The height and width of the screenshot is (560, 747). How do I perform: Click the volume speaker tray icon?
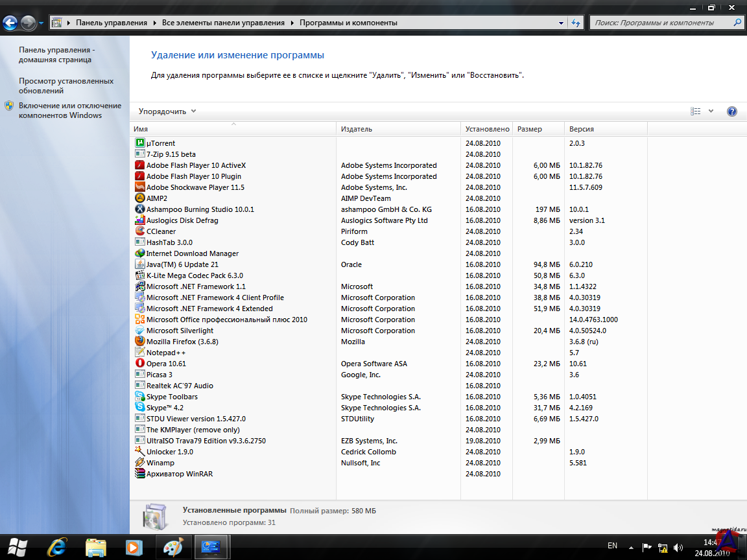point(678,548)
